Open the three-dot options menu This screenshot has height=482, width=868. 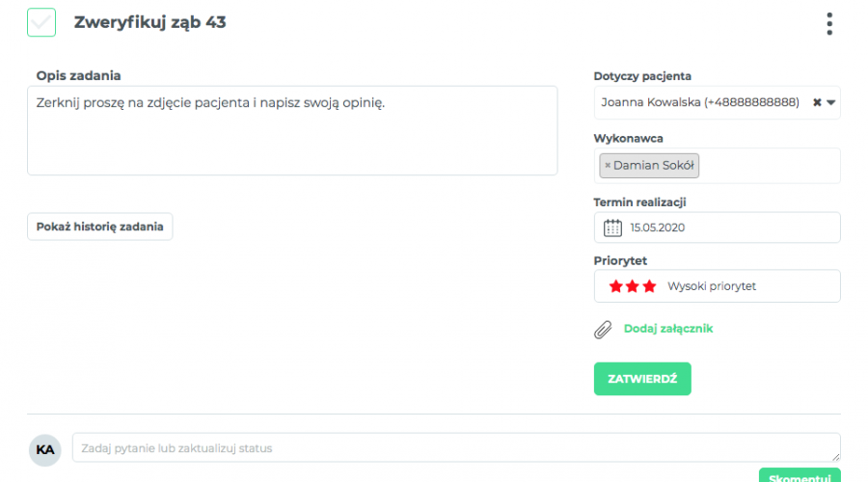point(828,24)
